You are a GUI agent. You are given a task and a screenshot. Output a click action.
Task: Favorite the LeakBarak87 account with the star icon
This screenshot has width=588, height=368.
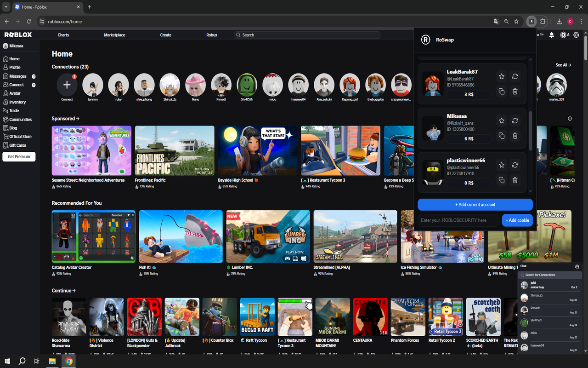[502, 77]
